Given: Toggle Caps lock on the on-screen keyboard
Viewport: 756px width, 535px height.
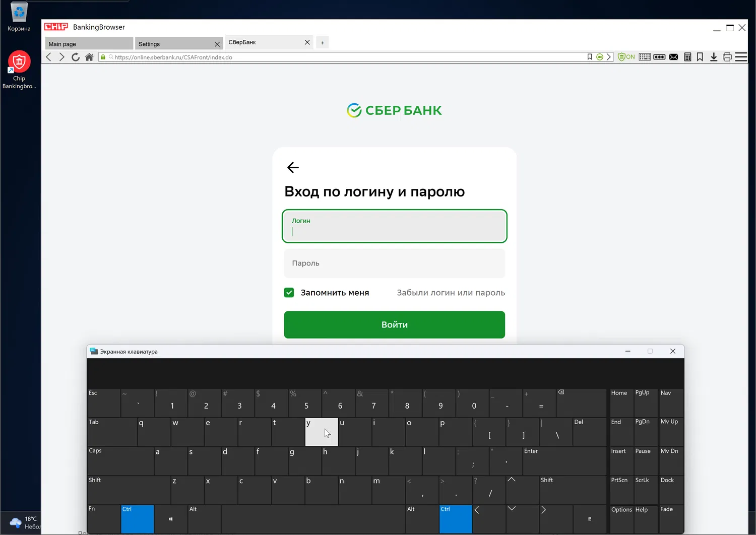Looking at the screenshot, I should tap(120, 461).
